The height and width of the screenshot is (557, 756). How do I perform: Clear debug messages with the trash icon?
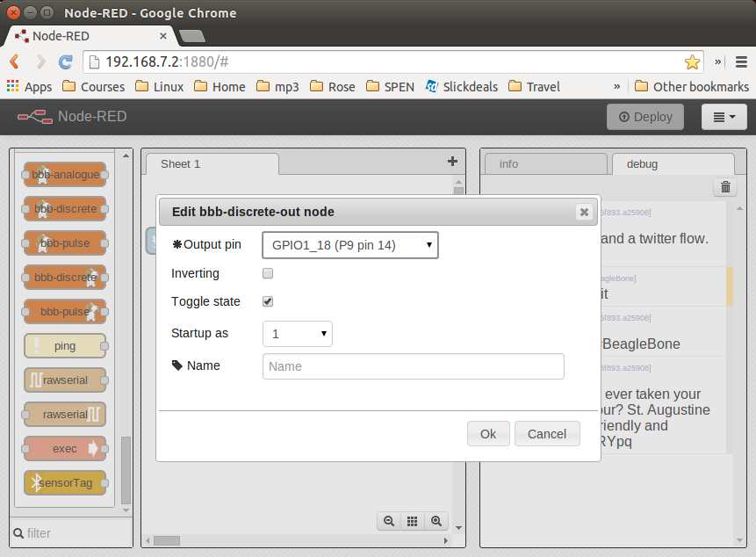point(724,186)
